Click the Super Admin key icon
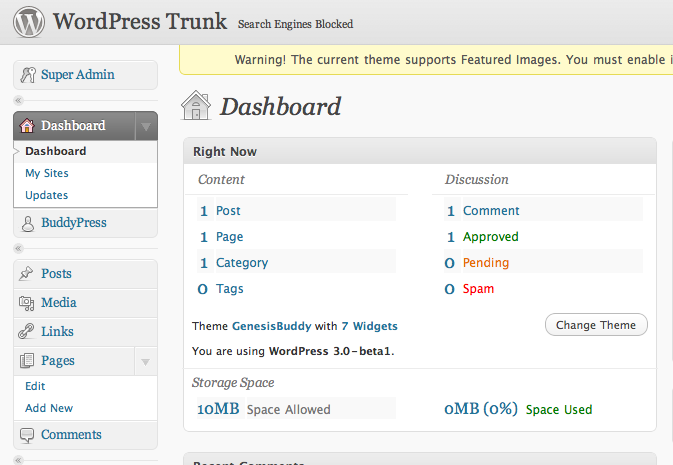673x465 pixels. 28,75
